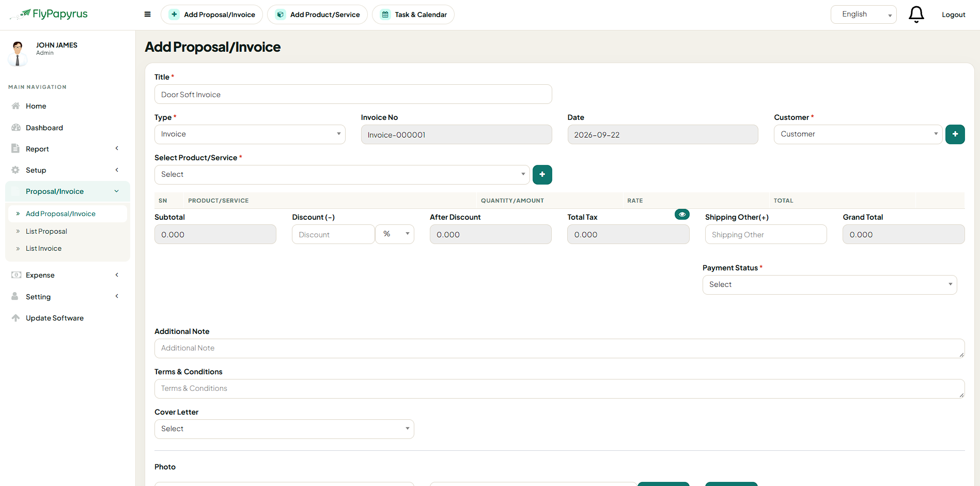Open the Select Product/Service dropdown

coord(342,175)
